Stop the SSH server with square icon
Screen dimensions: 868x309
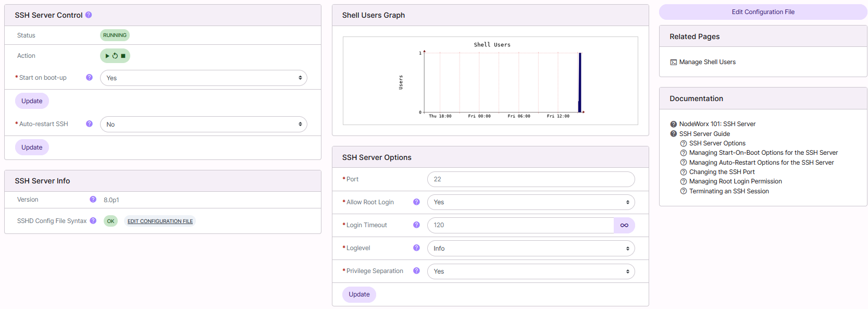[123, 56]
